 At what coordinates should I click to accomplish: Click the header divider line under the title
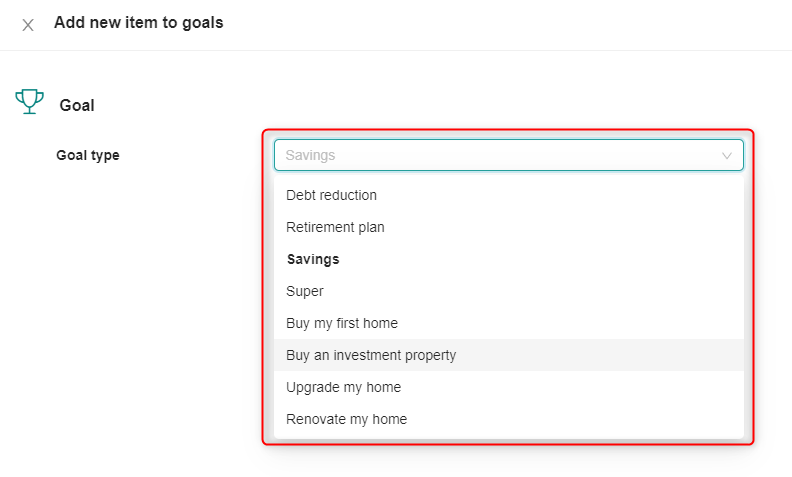point(396,51)
